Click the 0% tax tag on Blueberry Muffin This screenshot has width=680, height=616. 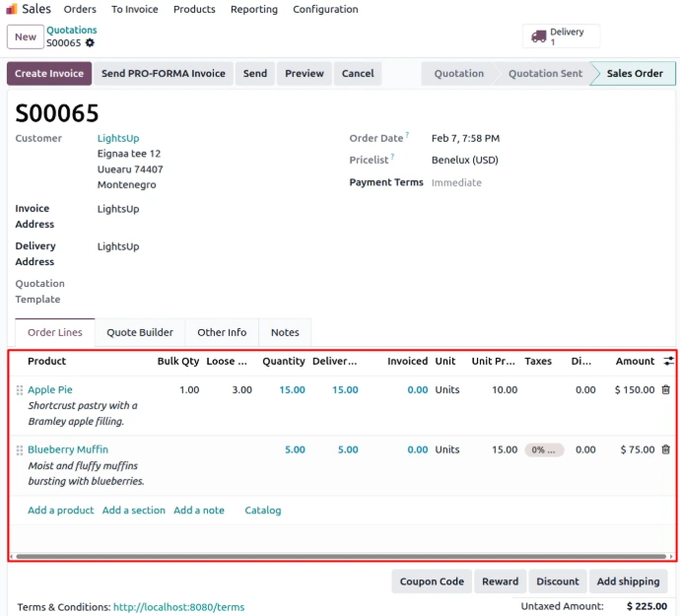(x=544, y=450)
